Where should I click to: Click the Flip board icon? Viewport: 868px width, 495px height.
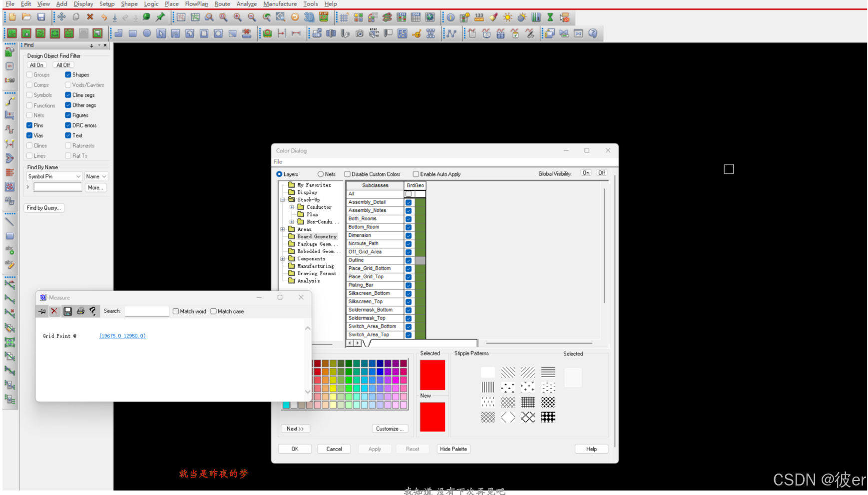[x=324, y=17]
